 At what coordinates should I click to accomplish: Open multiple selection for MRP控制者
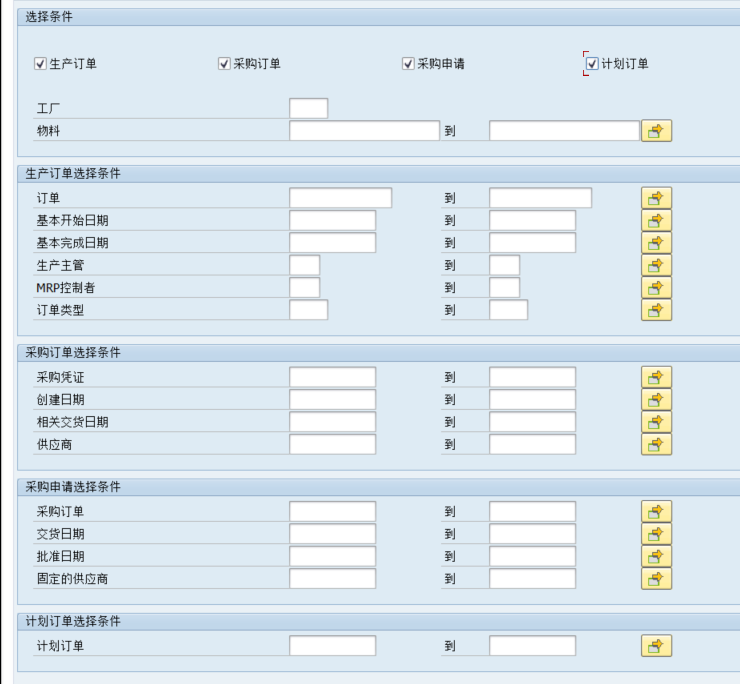click(656, 288)
